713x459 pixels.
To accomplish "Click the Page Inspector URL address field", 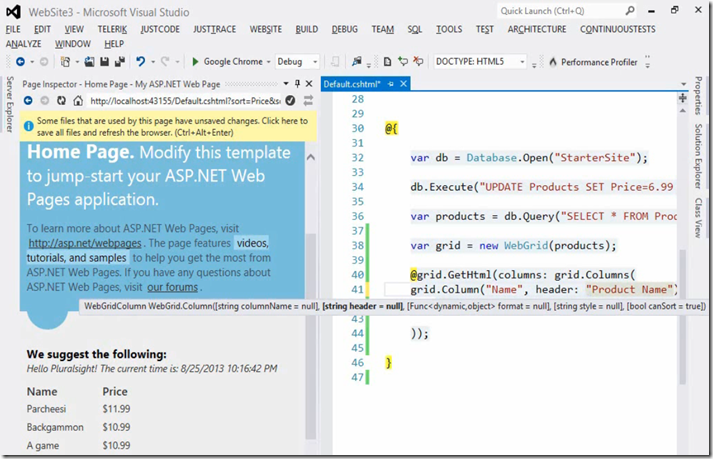I will tap(185, 101).
